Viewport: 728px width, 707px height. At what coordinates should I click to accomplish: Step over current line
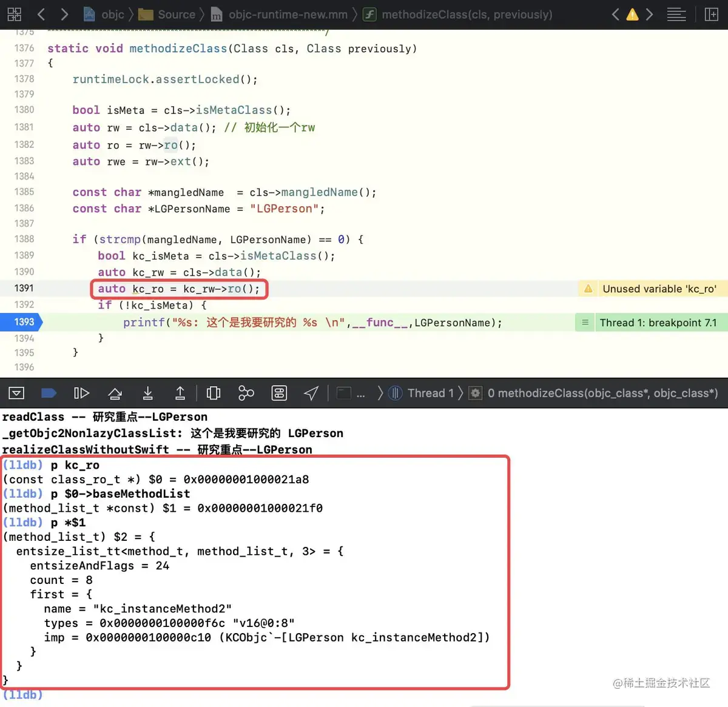point(115,393)
